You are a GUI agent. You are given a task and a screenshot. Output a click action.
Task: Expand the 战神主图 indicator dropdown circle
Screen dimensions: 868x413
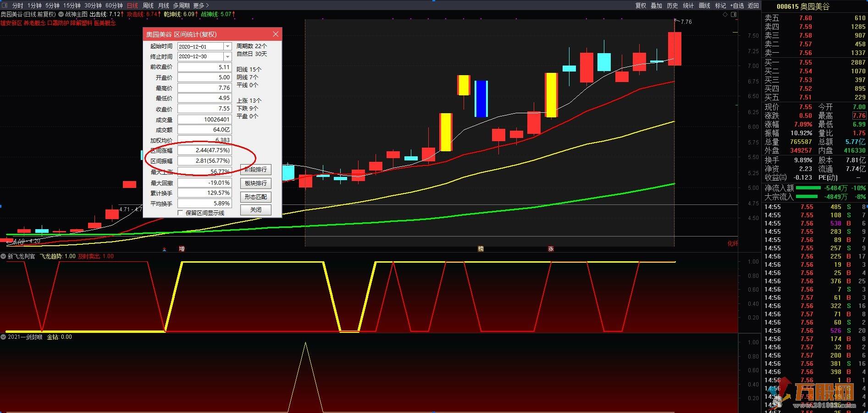pyautogui.click(x=61, y=14)
